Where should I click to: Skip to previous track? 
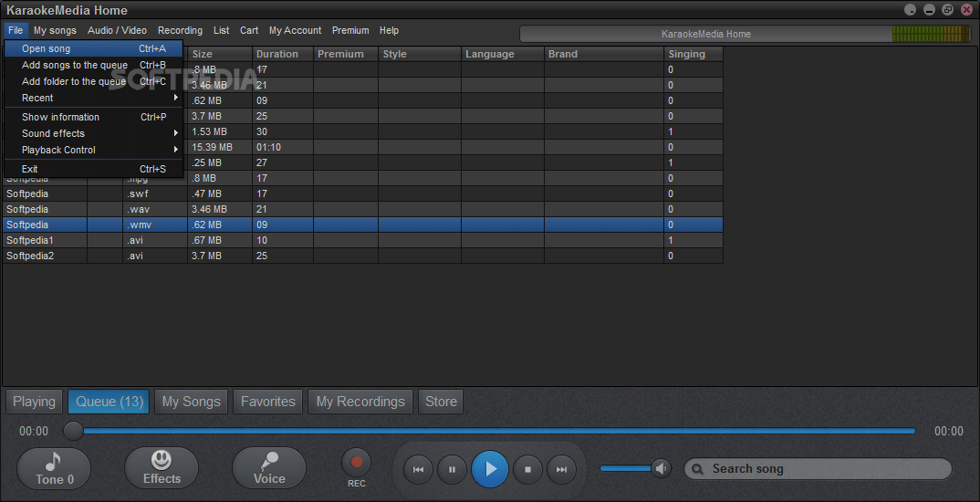[419, 469]
